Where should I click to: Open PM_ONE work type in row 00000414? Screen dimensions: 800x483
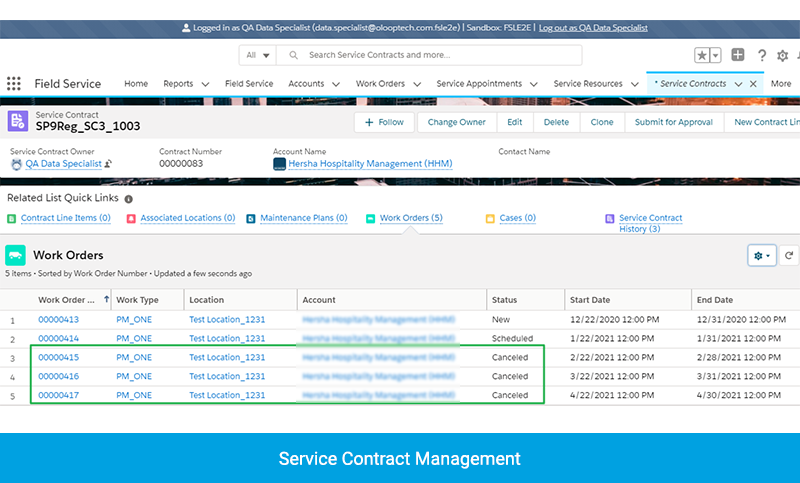coord(134,339)
